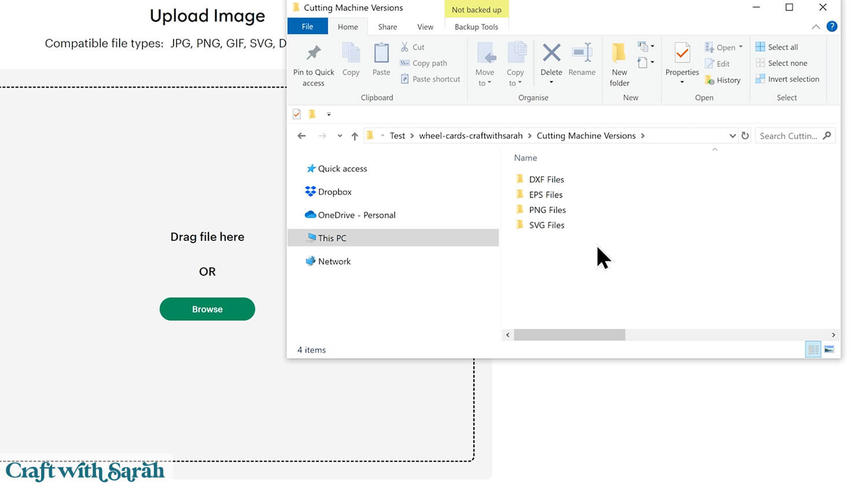Switch to the View ribbon tab

(425, 27)
